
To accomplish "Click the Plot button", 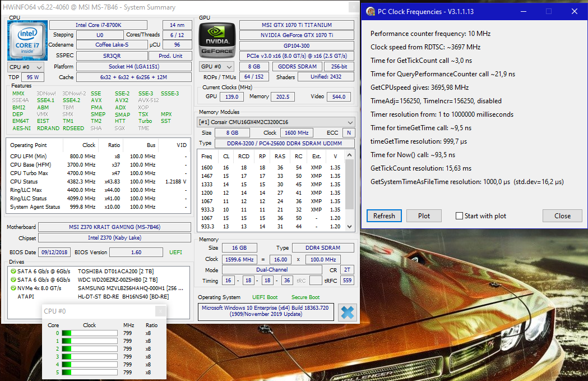I will [x=424, y=216].
